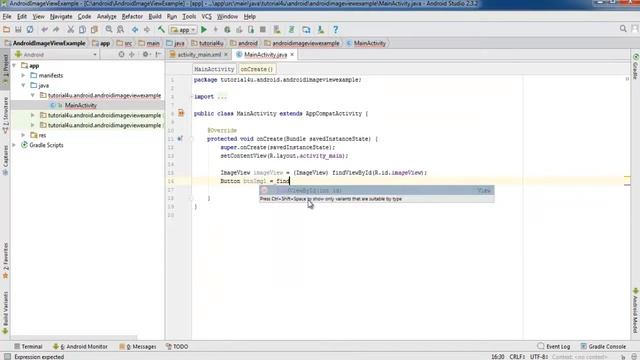Screen dimensions: 640x360
Task: Open the TODO tool window
Action: coord(177,347)
